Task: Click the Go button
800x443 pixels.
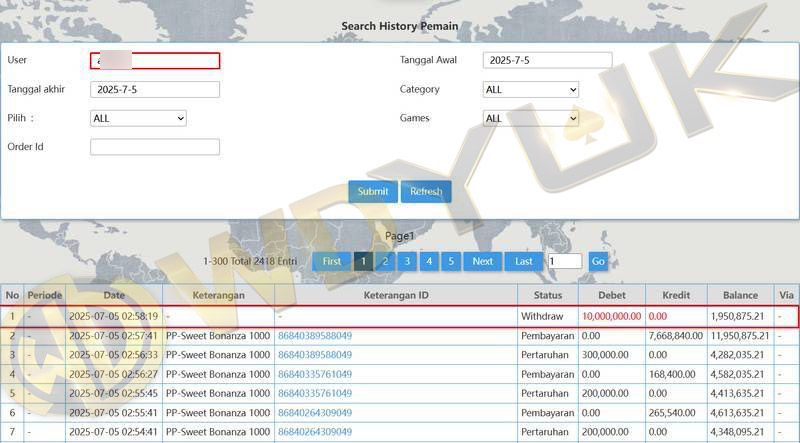Action: point(598,261)
